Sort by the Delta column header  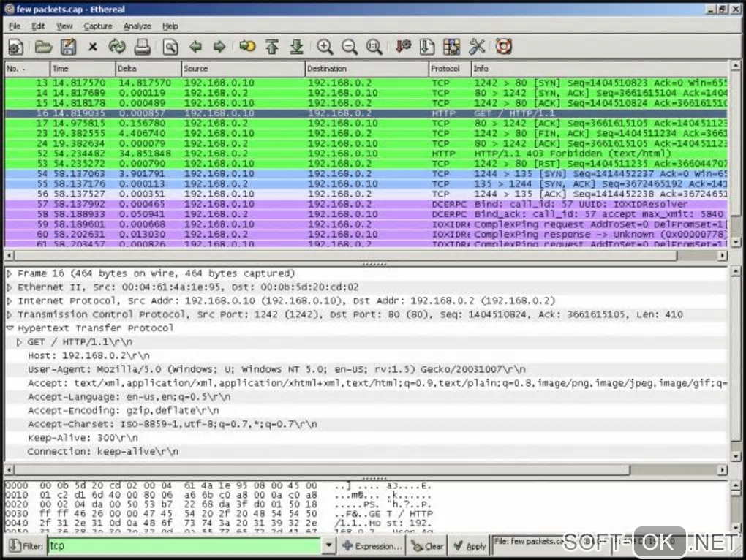pos(148,69)
